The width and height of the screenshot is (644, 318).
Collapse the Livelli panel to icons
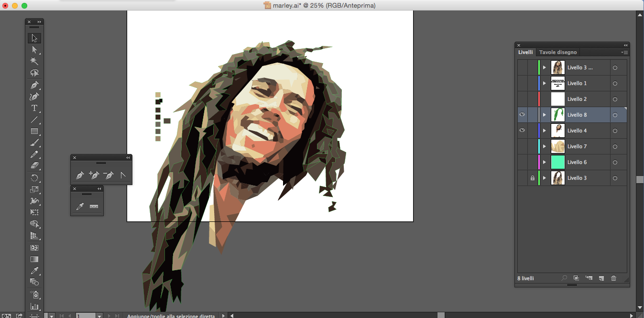point(625,45)
